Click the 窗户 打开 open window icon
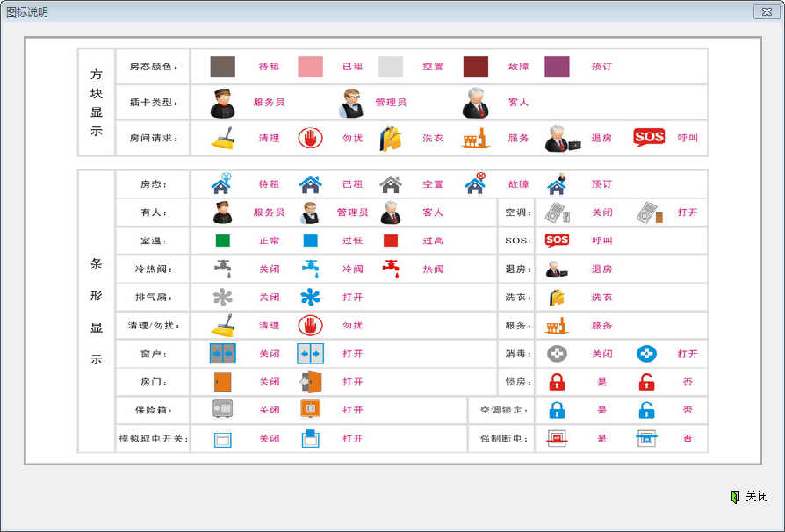Screen dimensions: 785x532 coord(310,354)
